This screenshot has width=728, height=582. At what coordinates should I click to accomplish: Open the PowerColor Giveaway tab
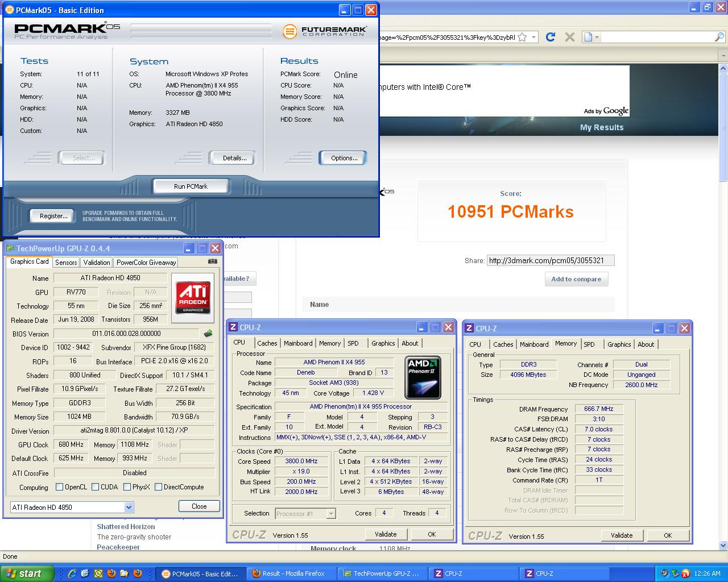(x=146, y=262)
